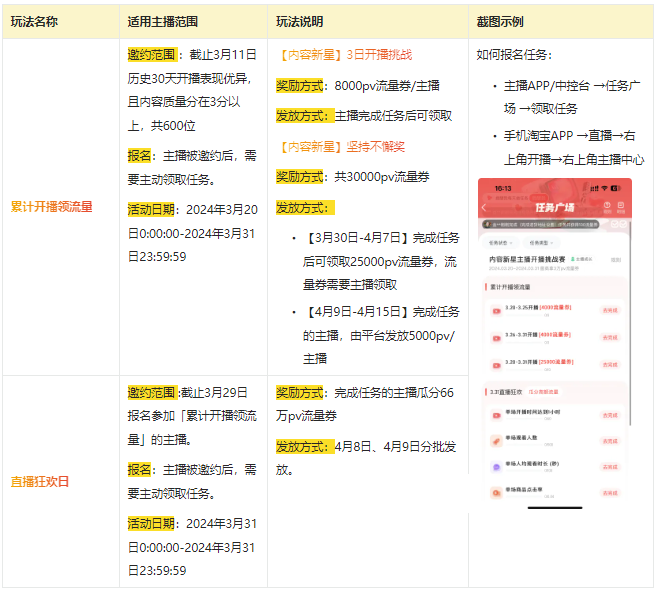Tap 去完成 for 单场人均观看时长
655x592 pixels.
click(x=610, y=467)
